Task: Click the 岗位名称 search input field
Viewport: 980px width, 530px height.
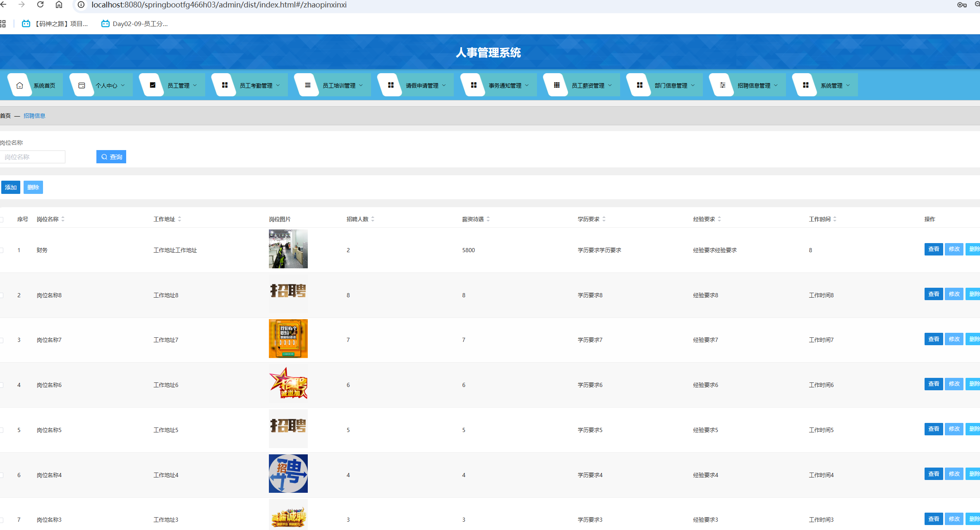Action: (x=33, y=157)
